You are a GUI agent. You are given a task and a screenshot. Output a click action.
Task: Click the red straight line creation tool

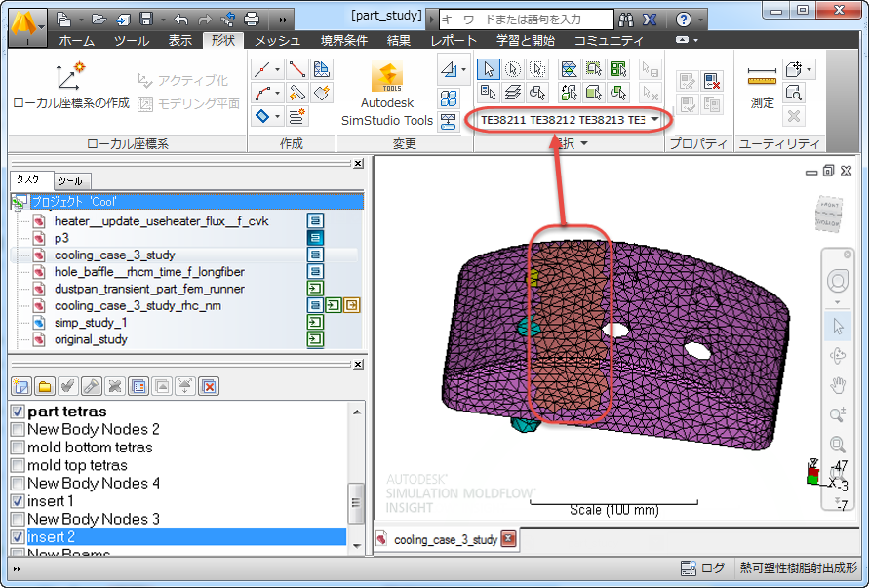[297, 69]
